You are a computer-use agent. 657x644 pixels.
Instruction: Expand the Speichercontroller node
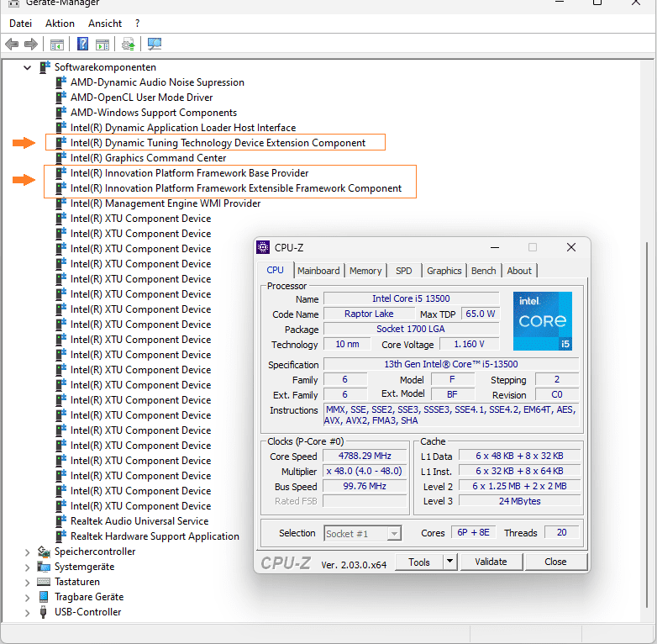[28, 552]
